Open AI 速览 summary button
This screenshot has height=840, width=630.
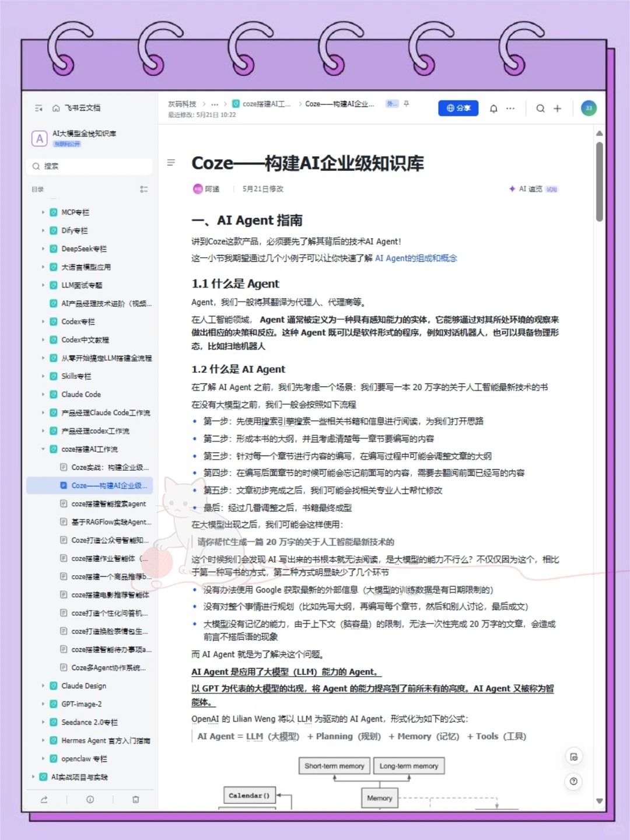point(533,189)
